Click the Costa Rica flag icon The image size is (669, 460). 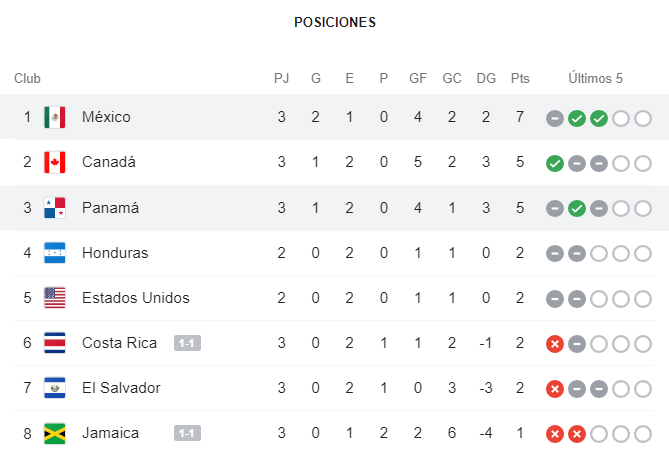[x=55, y=343]
